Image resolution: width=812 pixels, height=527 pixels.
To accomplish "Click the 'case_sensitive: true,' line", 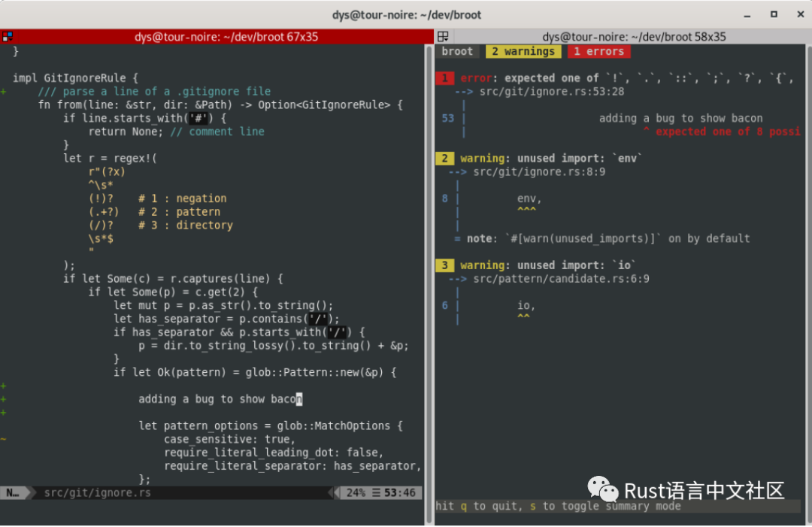I will click(x=229, y=440).
